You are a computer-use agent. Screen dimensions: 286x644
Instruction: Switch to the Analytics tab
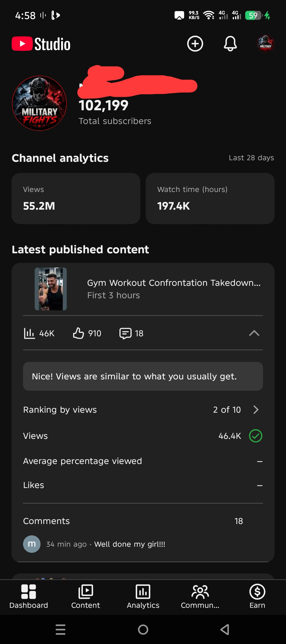point(143,597)
